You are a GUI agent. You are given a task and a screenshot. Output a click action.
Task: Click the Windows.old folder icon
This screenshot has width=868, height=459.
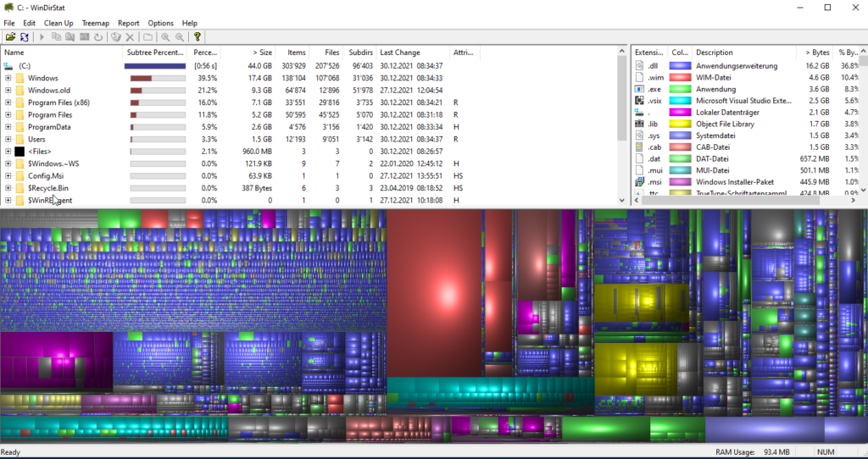pyautogui.click(x=20, y=90)
